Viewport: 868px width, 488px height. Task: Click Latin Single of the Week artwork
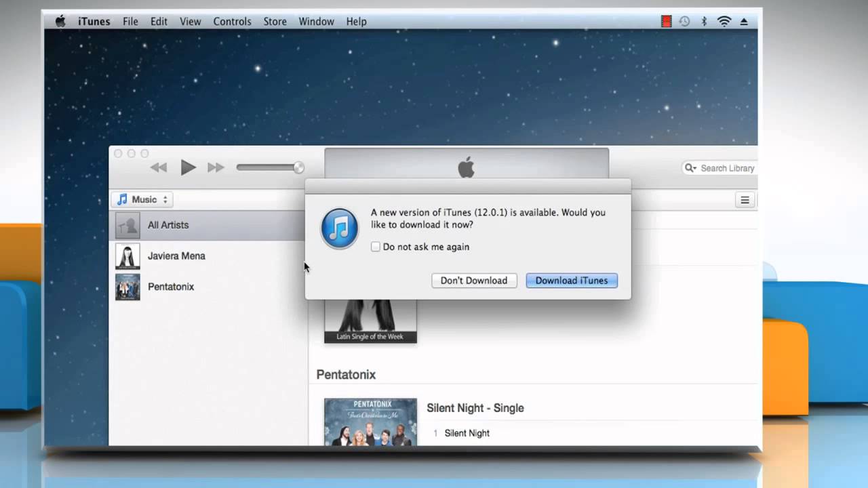tap(370, 321)
